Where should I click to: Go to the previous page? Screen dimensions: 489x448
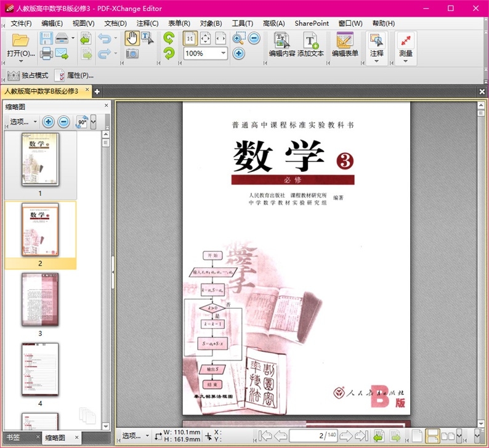click(281, 436)
